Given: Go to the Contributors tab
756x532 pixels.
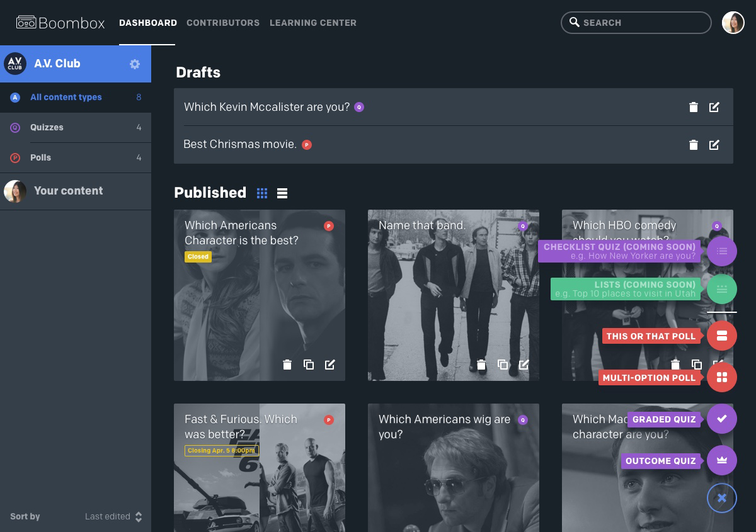Looking at the screenshot, I should point(223,23).
